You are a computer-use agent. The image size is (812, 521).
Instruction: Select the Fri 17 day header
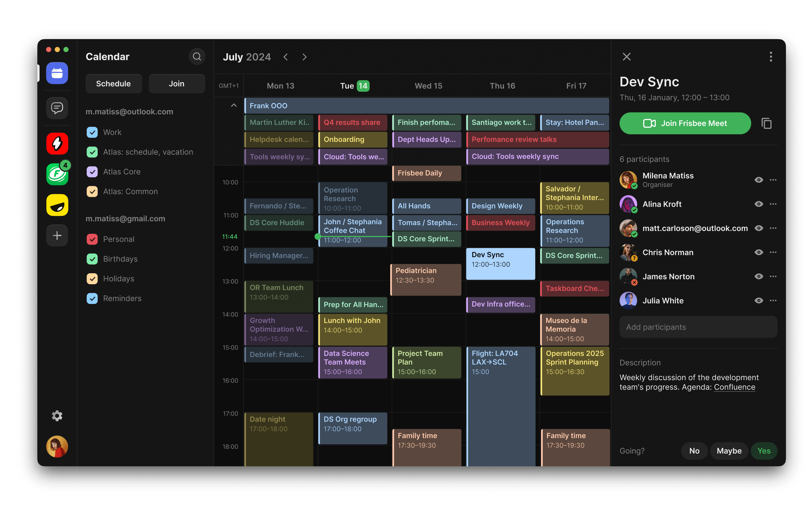click(576, 86)
